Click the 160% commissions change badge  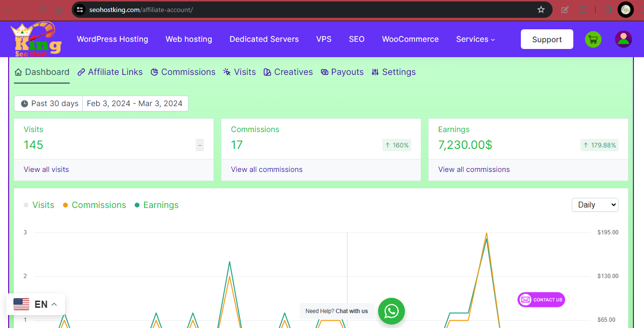coord(397,145)
